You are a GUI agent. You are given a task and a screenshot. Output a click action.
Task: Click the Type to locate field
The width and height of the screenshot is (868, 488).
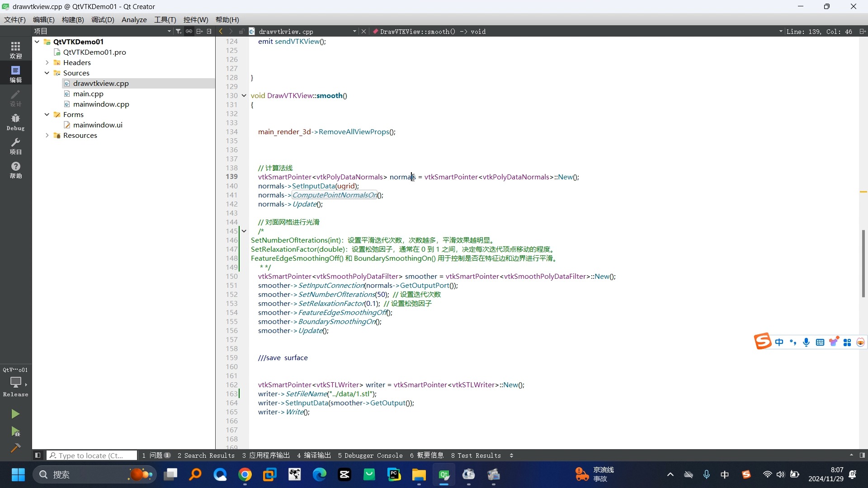pyautogui.click(x=93, y=455)
